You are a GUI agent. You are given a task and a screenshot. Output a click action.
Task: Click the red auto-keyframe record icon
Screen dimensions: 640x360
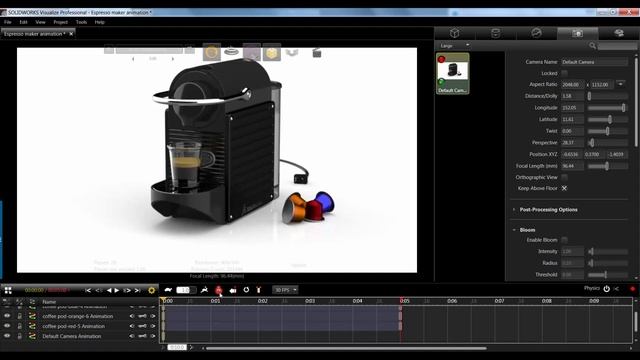coord(218,290)
